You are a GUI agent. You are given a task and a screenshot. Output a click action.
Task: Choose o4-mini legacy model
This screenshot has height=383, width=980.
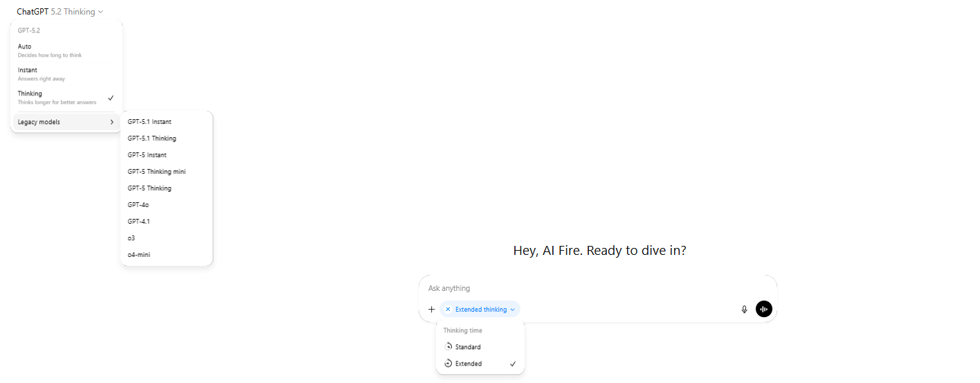point(166,255)
